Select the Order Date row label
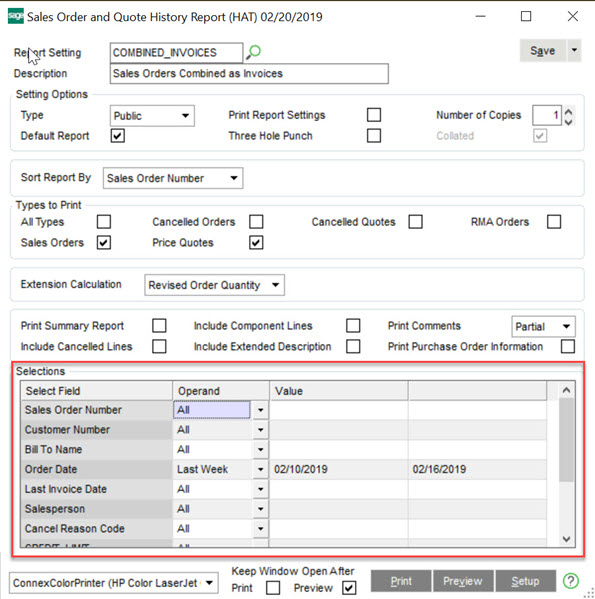The width and height of the screenshot is (595, 599). 96,469
